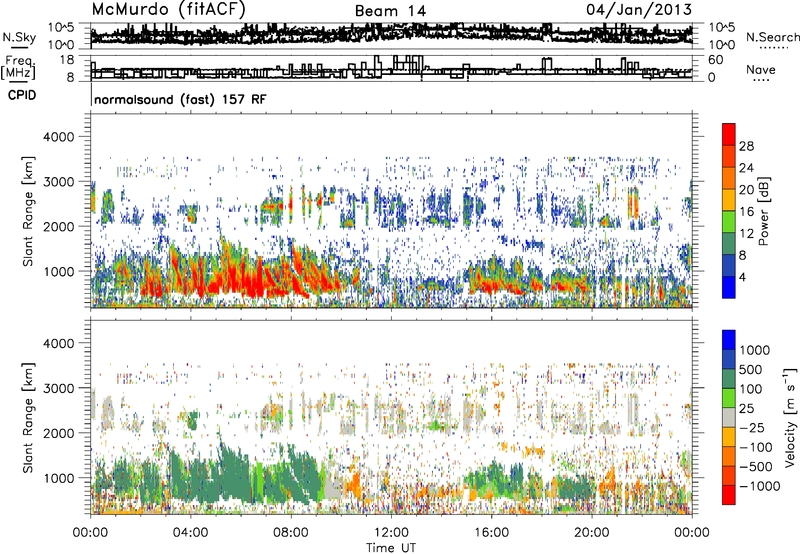Click the "2000" tick on the velocity panel

tap(59, 433)
